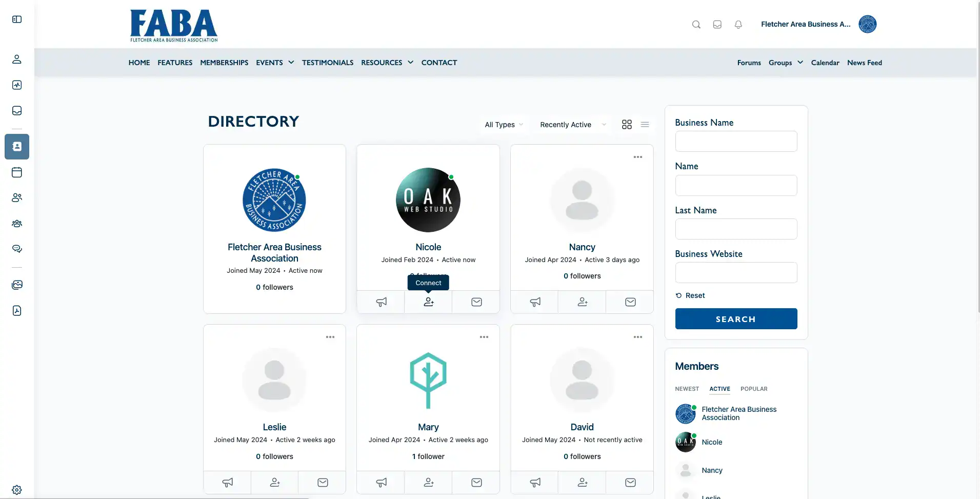Image resolution: width=980 pixels, height=499 pixels.
Task: Select the Popular tab in Members widget
Action: click(x=754, y=389)
